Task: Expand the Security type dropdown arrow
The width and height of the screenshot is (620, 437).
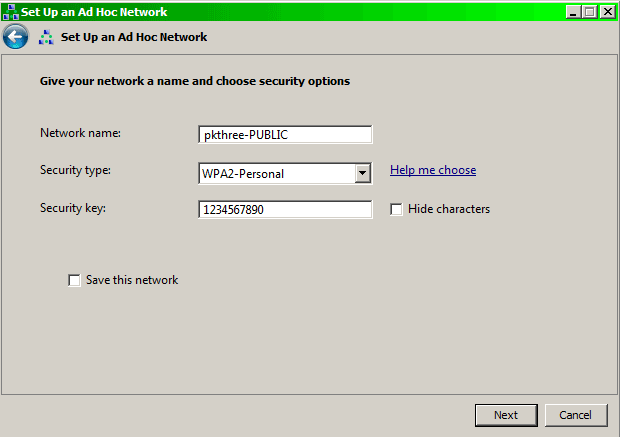Action: click(362, 173)
